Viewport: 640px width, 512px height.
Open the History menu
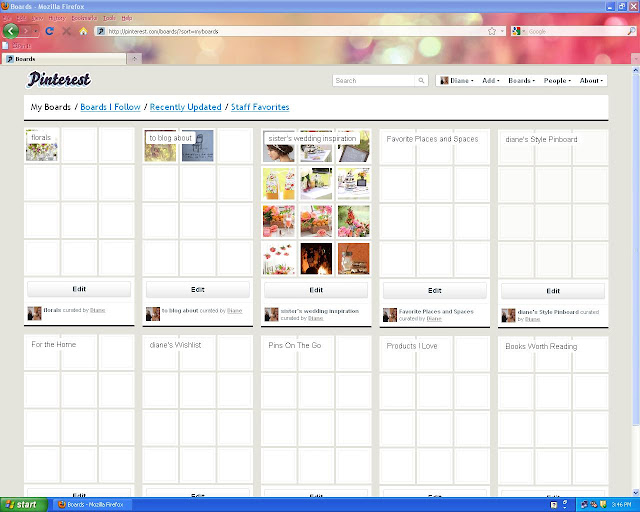click(57, 18)
